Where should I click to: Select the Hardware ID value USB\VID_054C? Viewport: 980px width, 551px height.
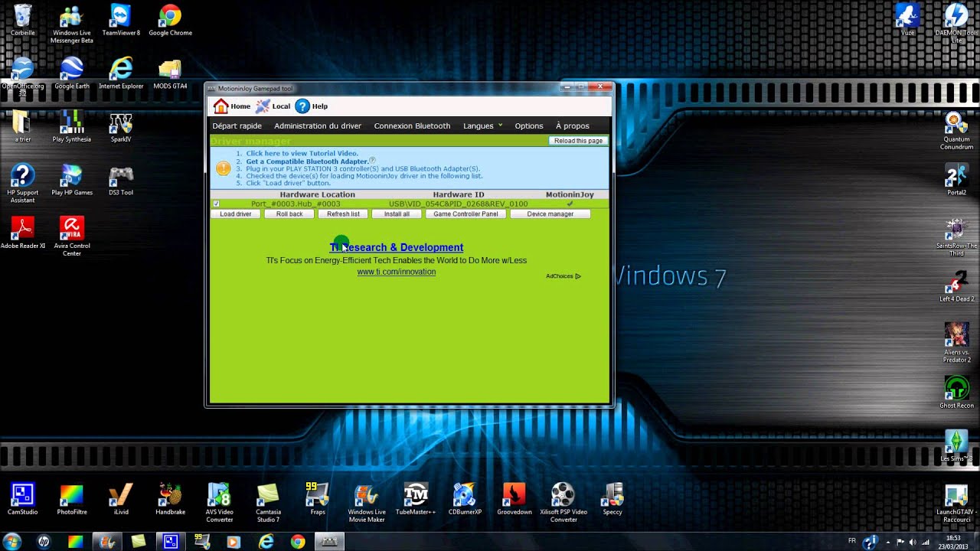[x=458, y=204]
